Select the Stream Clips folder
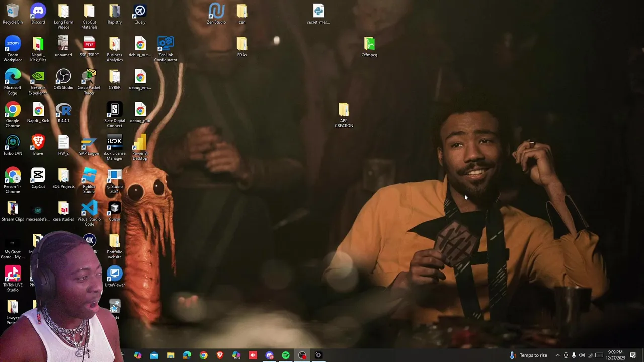644x362 pixels. click(x=13, y=211)
